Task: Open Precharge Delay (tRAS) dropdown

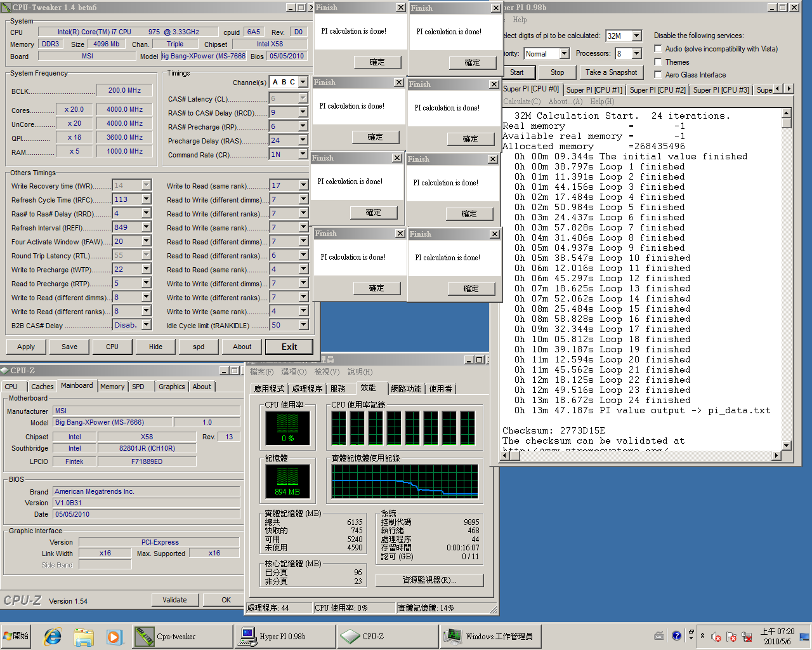Action: point(303,140)
